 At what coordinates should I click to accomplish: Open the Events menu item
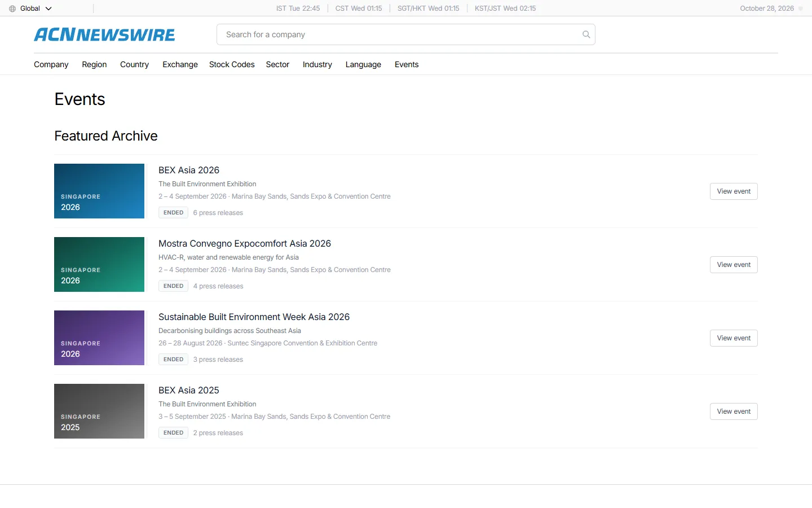[x=407, y=64]
